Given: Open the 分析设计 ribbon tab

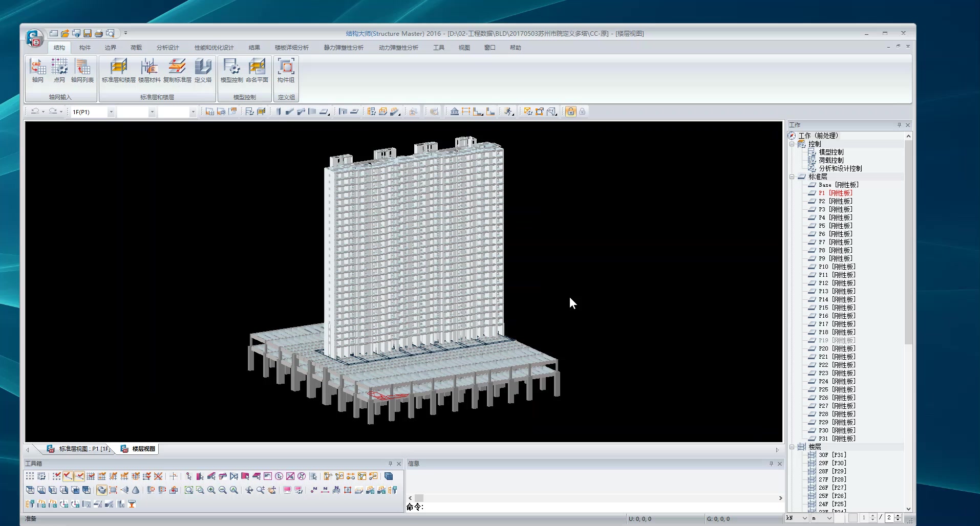Looking at the screenshot, I should click(x=168, y=48).
